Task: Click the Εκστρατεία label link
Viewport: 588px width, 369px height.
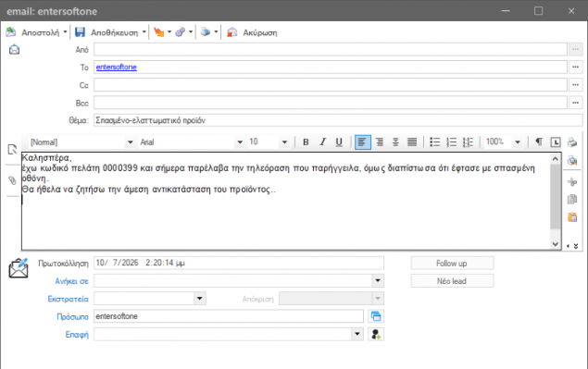Action: [68, 299]
